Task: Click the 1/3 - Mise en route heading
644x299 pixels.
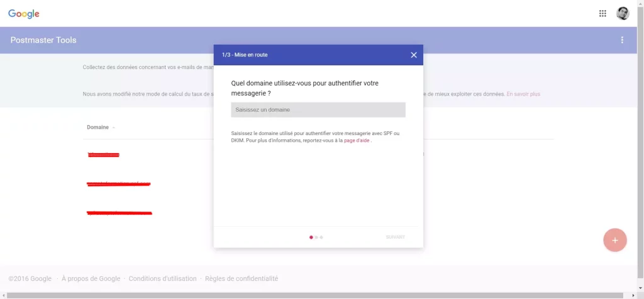Action: point(245,55)
